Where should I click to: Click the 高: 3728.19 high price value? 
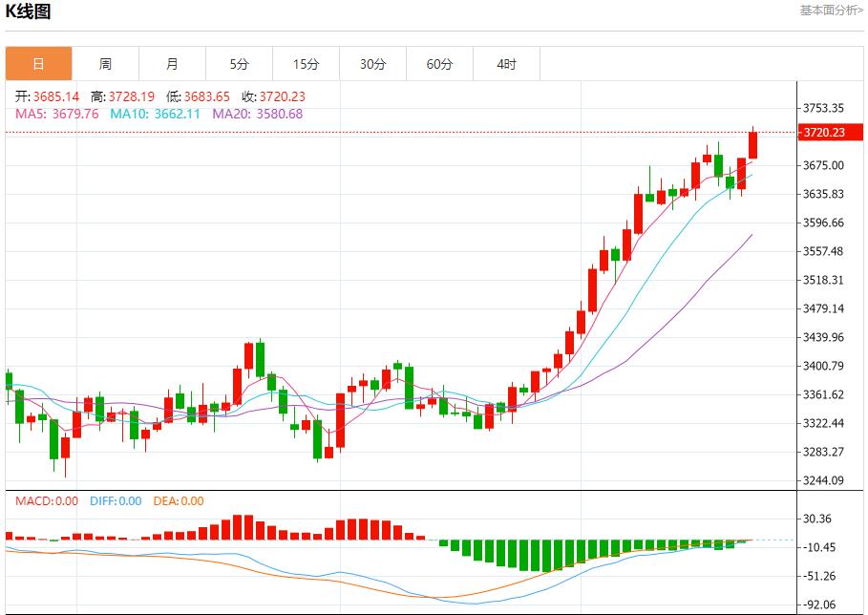tap(122, 96)
